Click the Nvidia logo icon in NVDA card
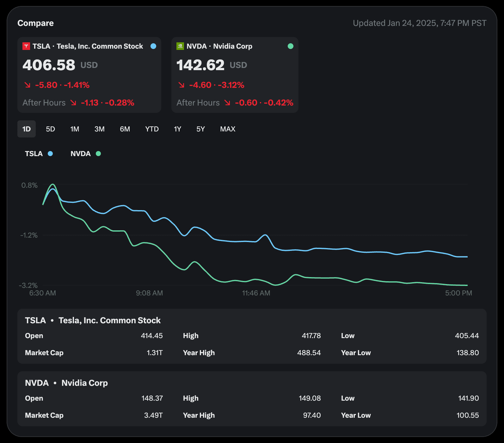This screenshot has width=504, height=443. (x=180, y=46)
